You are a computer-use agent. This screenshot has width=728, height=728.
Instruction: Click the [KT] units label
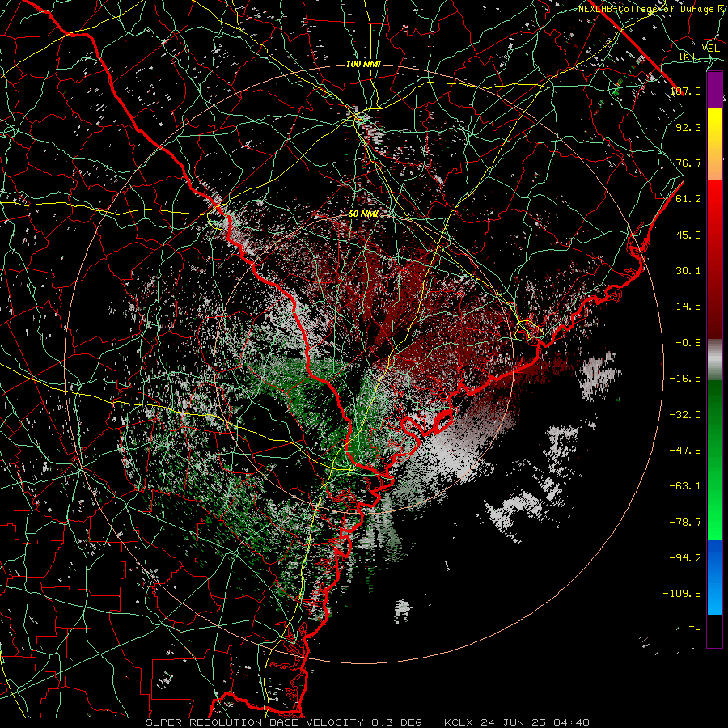point(691,56)
